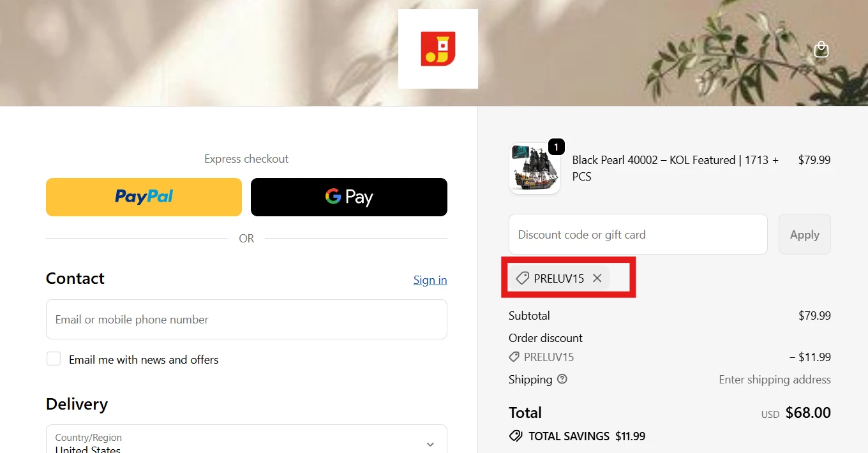Enable Email me with news and offers
Viewport: 868px width, 453px height.
pos(54,359)
